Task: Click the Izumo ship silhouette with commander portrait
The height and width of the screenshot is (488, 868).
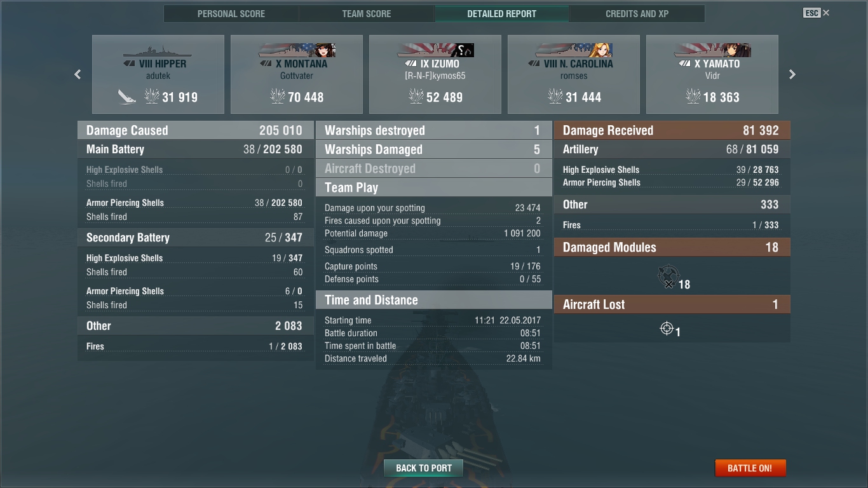Action: tap(435, 51)
